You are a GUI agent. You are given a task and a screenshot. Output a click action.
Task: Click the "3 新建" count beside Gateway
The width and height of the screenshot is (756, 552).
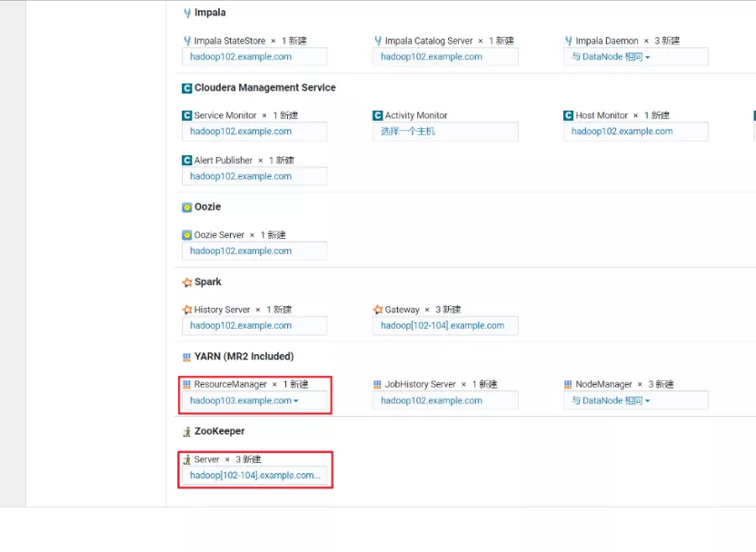coord(448,310)
